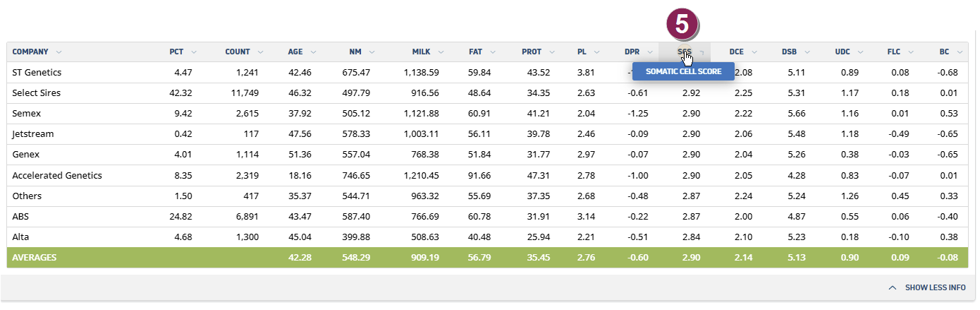Click the DCE column chevron icon

point(754,52)
